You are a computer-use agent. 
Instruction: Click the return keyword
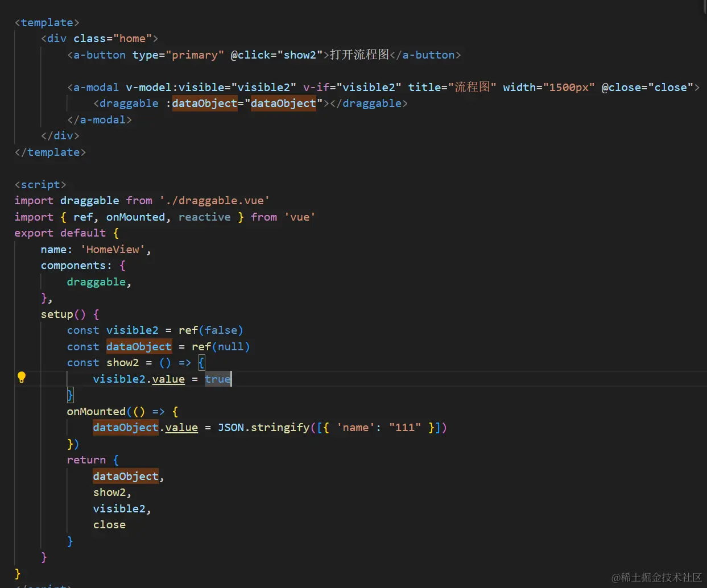tap(86, 460)
